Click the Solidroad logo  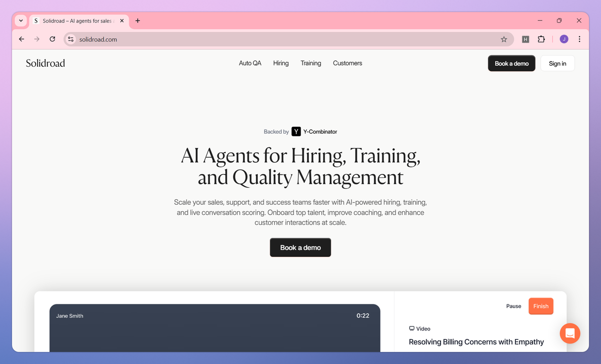point(46,63)
